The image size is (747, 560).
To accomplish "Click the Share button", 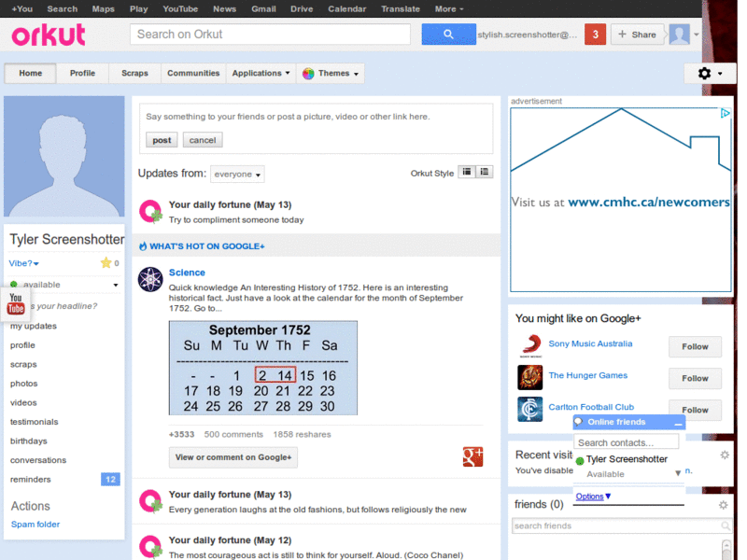I will pos(637,35).
